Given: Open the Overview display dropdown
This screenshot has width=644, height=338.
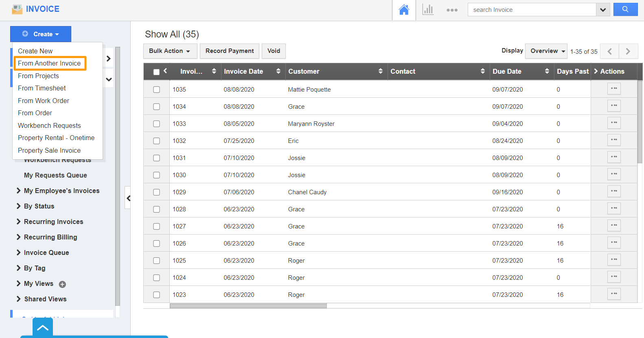Looking at the screenshot, I should [x=546, y=51].
